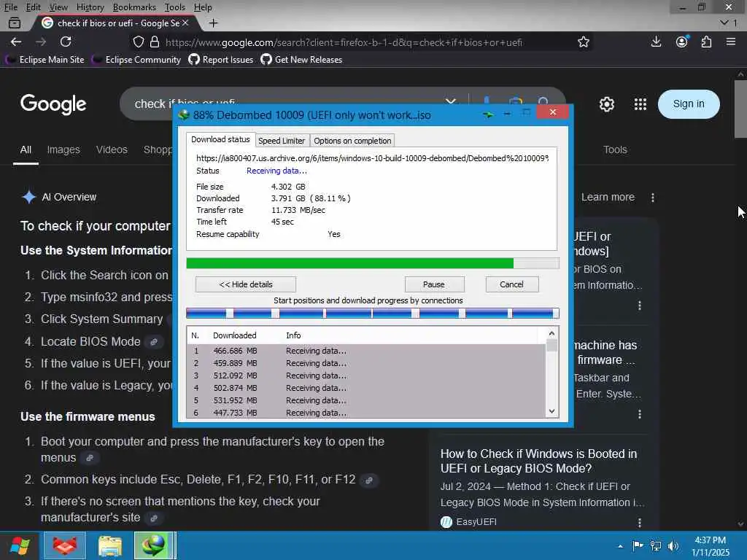Click the network tray icon
The height and width of the screenshot is (560, 747).
coord(656,545)
